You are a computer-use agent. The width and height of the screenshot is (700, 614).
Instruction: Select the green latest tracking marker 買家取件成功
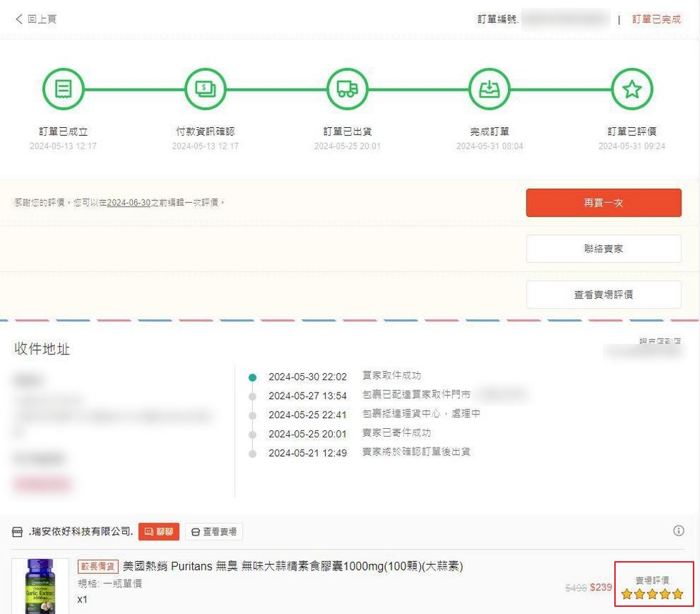click(x=251, y=377)
